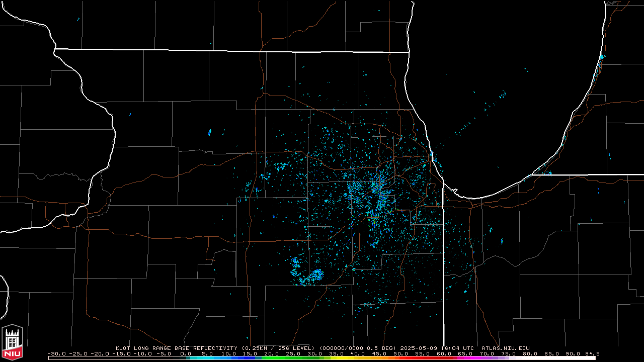The image size is (644, 362).
Task: Select the KLOT LONG RANGE BASE REFLECTIVITY title
Action: pos(177,348)
